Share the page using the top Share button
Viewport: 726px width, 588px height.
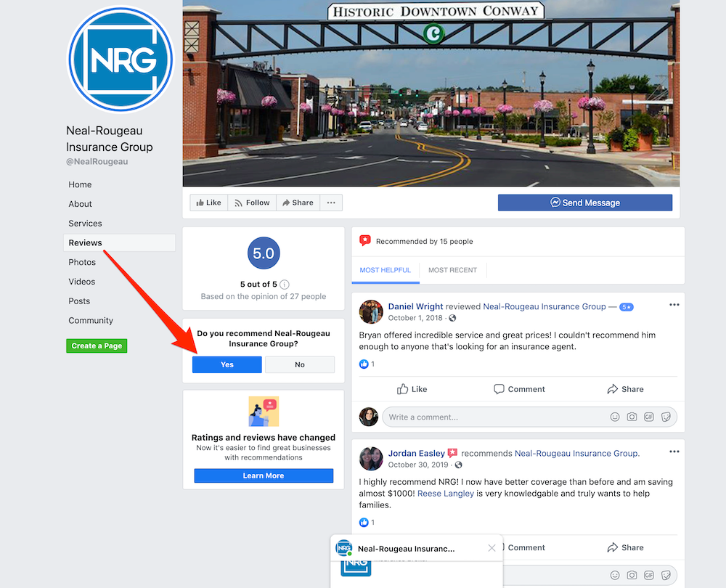click(x=298, y=203)
